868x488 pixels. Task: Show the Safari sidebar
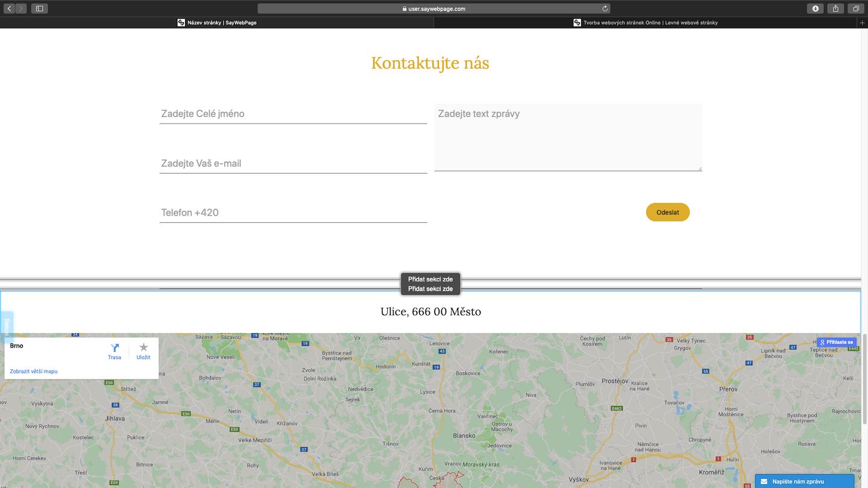[39, 8]
